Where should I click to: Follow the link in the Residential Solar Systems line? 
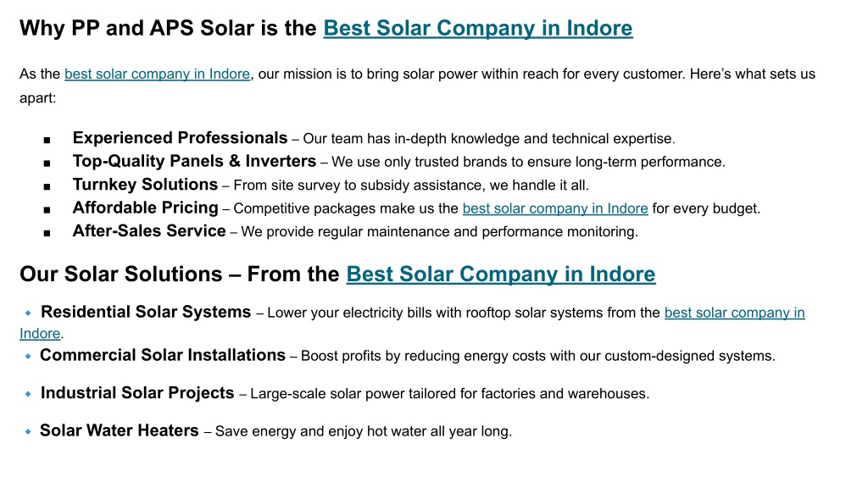click(735, 313)
